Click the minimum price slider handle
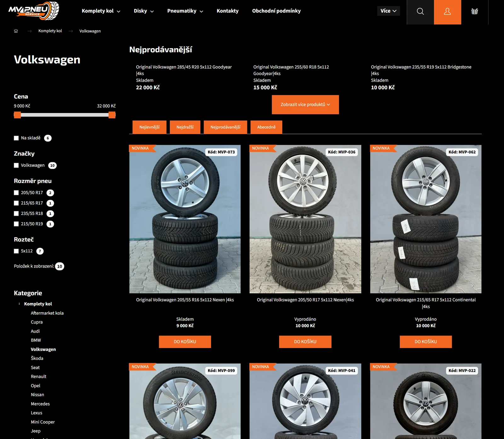Screen dimensions: 504x439 point(17,115)
